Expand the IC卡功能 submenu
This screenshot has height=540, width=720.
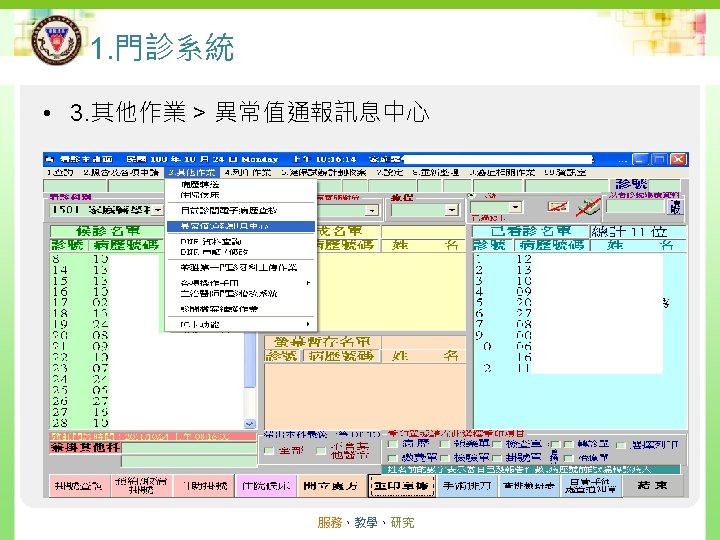click(x=241, y=324)
